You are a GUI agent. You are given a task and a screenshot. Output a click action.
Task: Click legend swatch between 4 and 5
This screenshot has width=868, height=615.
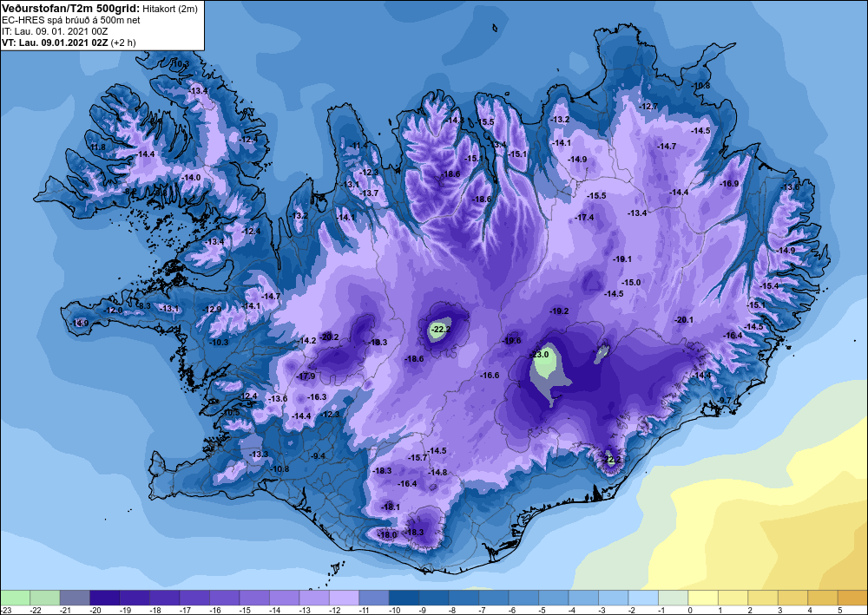(x=822, y=598)
